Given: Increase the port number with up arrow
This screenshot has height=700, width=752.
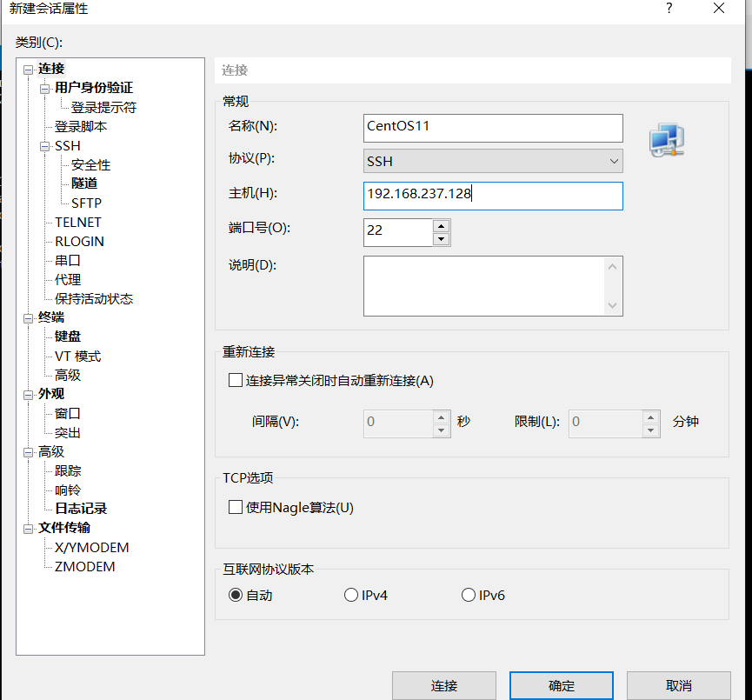Looking at the screenshot, I should 442,226.
